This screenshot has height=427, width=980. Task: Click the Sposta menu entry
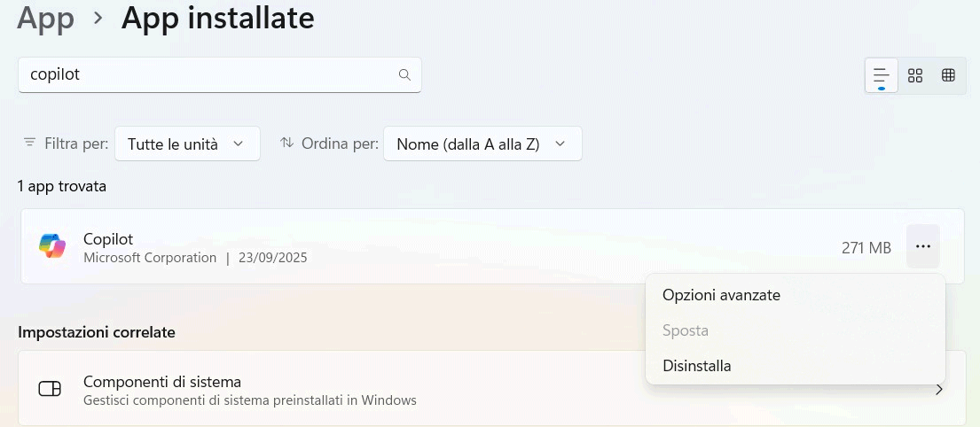point(686,330)
